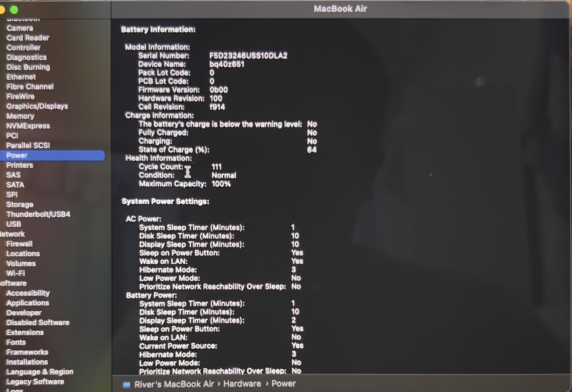Select Extensions in the sidebar
The width and height of the screenshot is (572, 392).
point(25,332)
